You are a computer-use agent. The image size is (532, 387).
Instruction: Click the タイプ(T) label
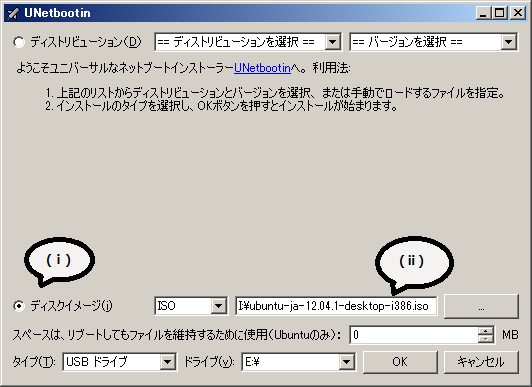pos(34,362)
